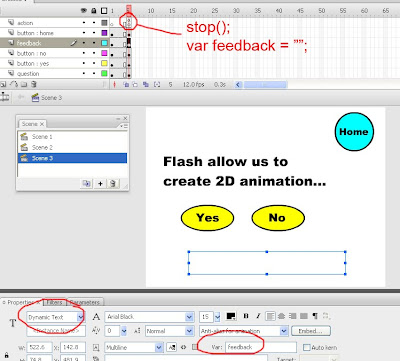Open the Arial Black font dropdown
This screenshot has height=361, width=400.
coord(189,317)
